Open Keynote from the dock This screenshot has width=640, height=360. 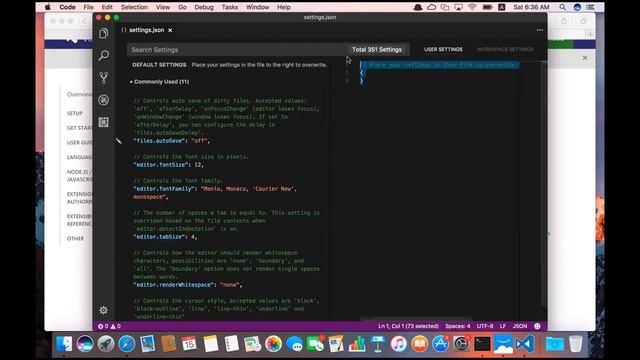tap(378, 344)
